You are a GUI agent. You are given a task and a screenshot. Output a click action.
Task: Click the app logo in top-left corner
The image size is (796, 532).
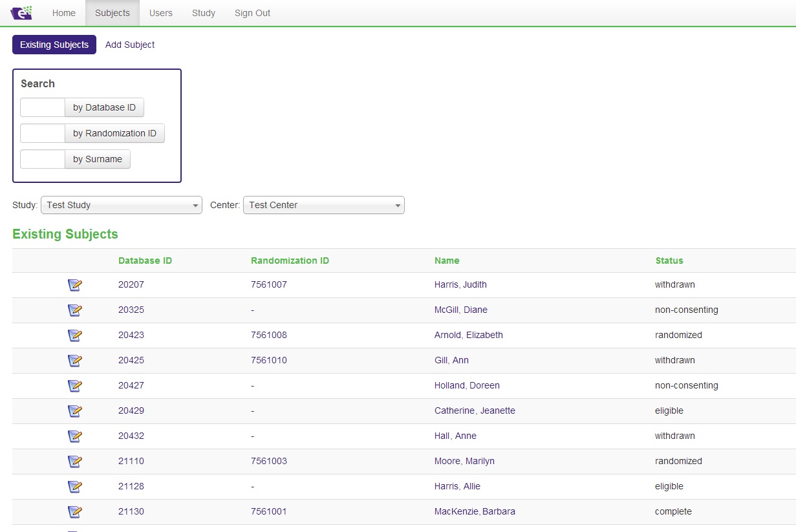coord(21,13)
